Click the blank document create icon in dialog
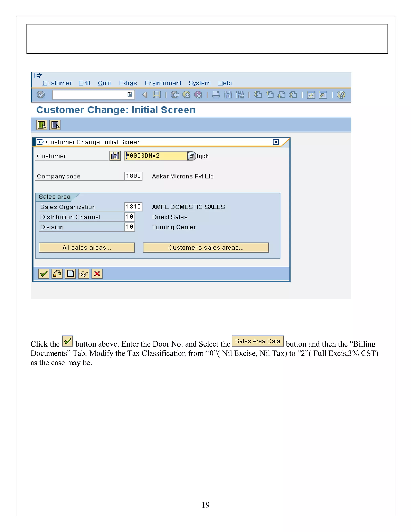 70,274
